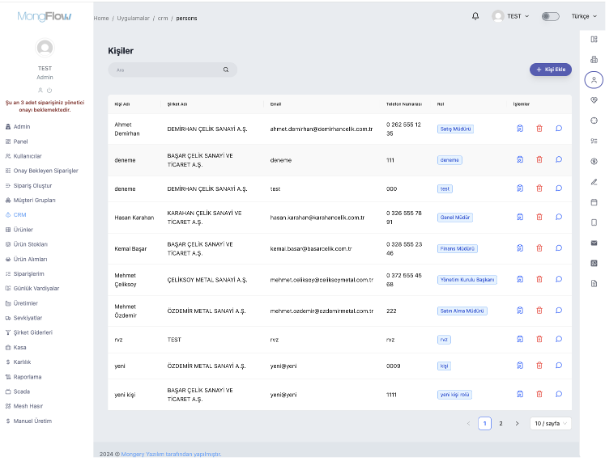Screen dimensions: 606x458
Task: Click the Finans Müdürü role tag
Action: pos(457,249)
